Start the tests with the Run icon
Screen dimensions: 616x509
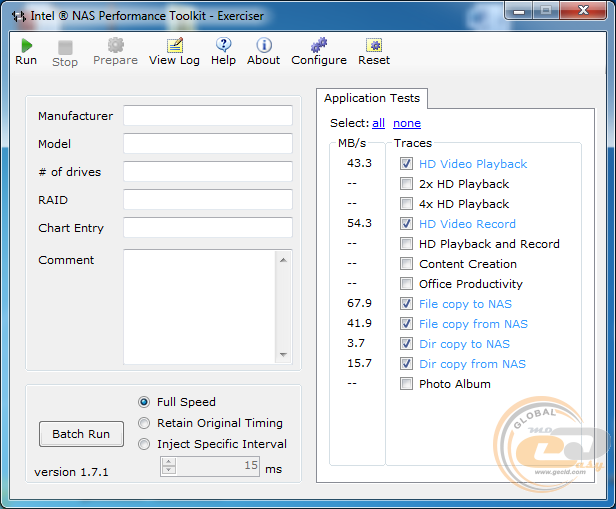coord(27,46)
